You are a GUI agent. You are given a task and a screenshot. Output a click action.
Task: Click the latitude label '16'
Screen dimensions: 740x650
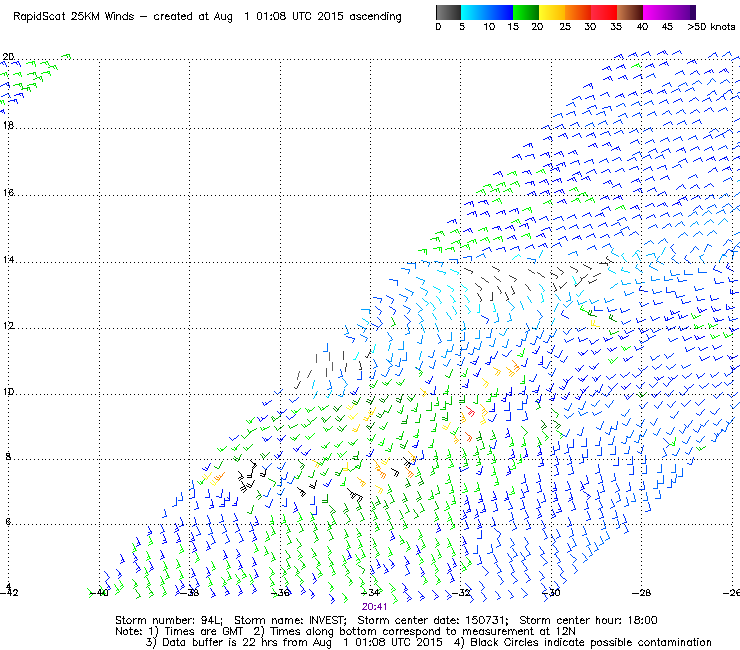[x=8, y=193]
